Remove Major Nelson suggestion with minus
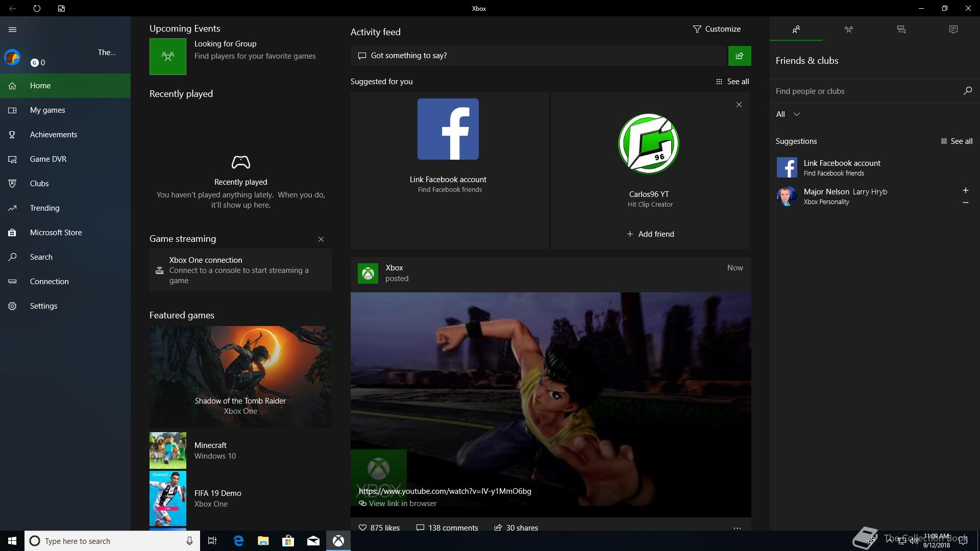The width and height of the screenshot is (980, 551). click(x=965, y=203)
